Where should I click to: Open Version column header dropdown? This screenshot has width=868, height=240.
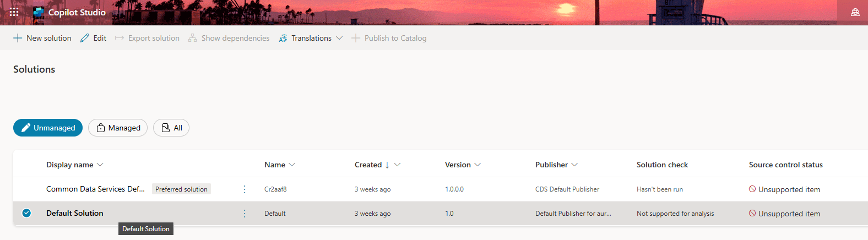[478, 165]
